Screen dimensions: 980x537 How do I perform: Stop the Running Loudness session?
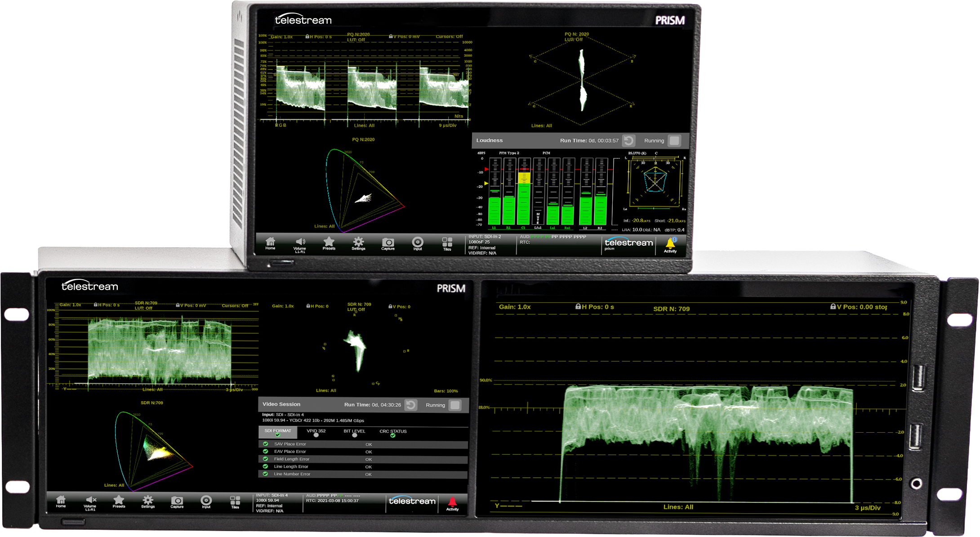pos(674,141)
